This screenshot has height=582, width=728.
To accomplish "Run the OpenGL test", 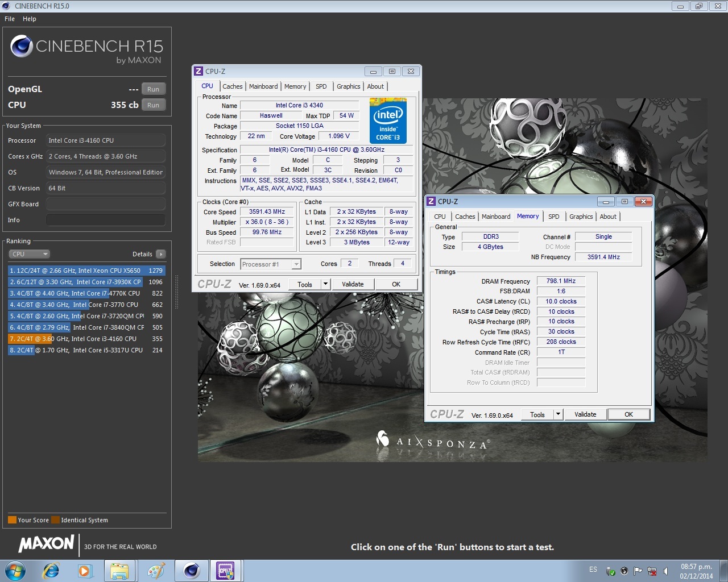I will [x=154, y=89].
